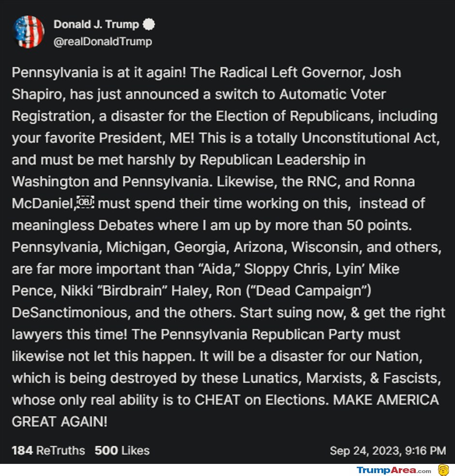Click the cartoon head logo next to TrumpArea
Screen dimensions: 455x476
[x=443, y=470]
